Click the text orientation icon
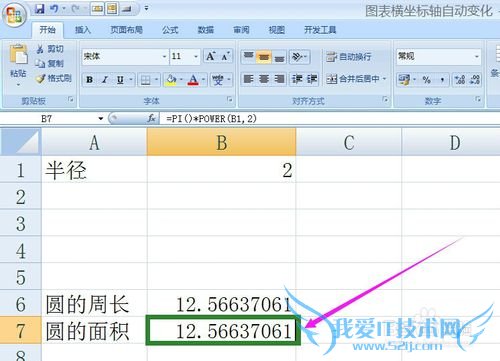 [297, 57]
